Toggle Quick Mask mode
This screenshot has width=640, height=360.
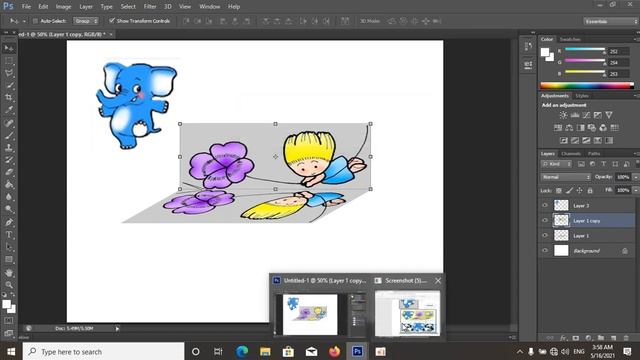point(9,321)
